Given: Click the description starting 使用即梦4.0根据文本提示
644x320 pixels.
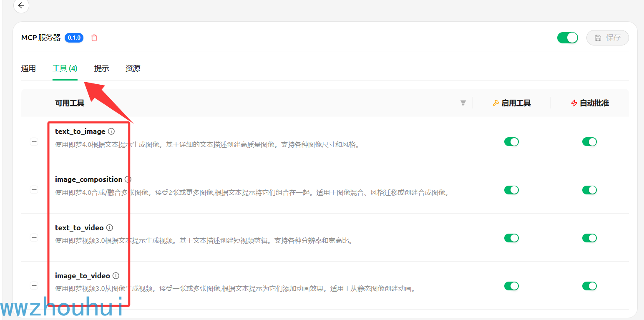Looking at the screenshot, I should click(x=207, y=145).
